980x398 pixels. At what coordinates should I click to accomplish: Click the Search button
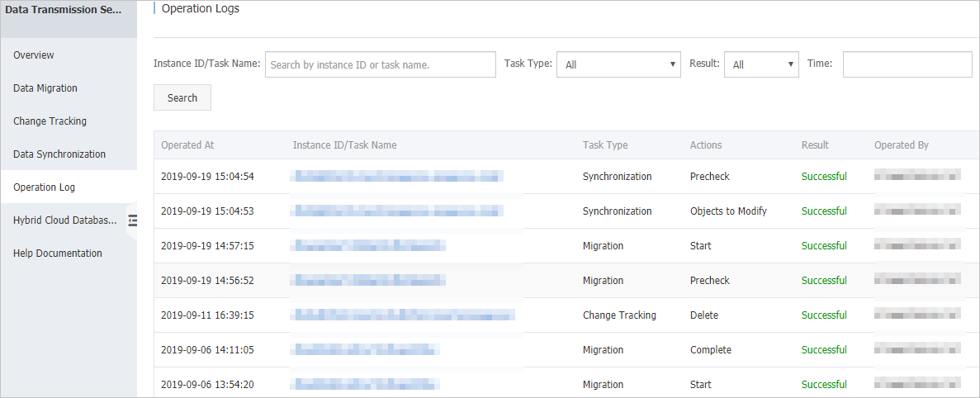coord(182,97)
